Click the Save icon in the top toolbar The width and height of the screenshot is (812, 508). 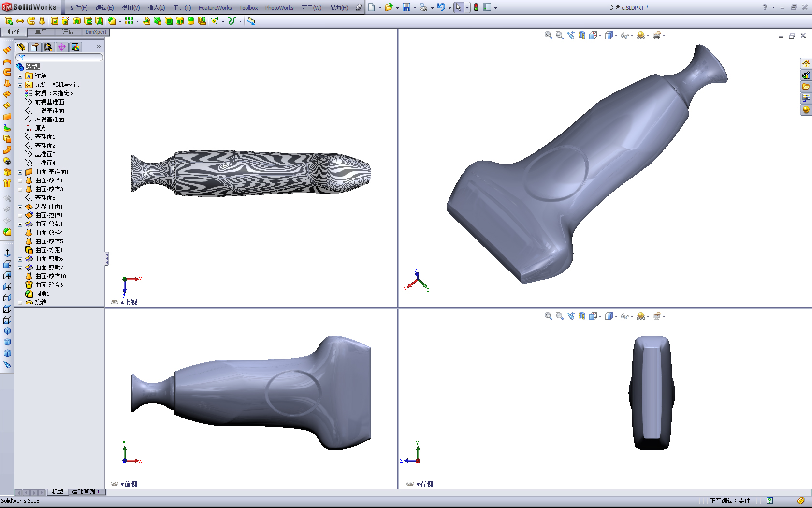pos(406,7)
